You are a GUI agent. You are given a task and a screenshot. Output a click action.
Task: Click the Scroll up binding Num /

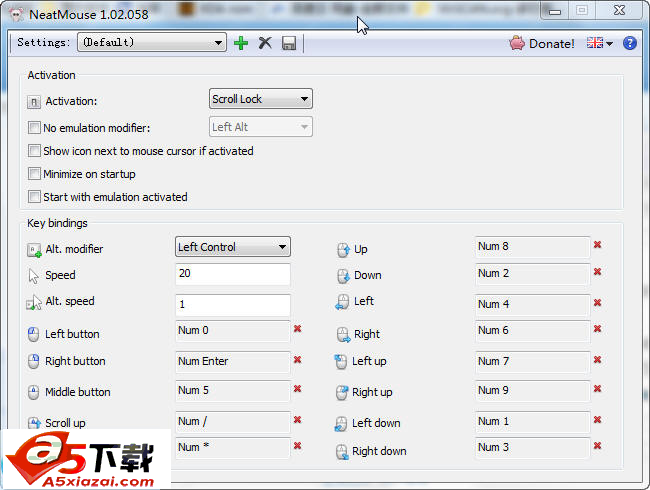[233, 422]
